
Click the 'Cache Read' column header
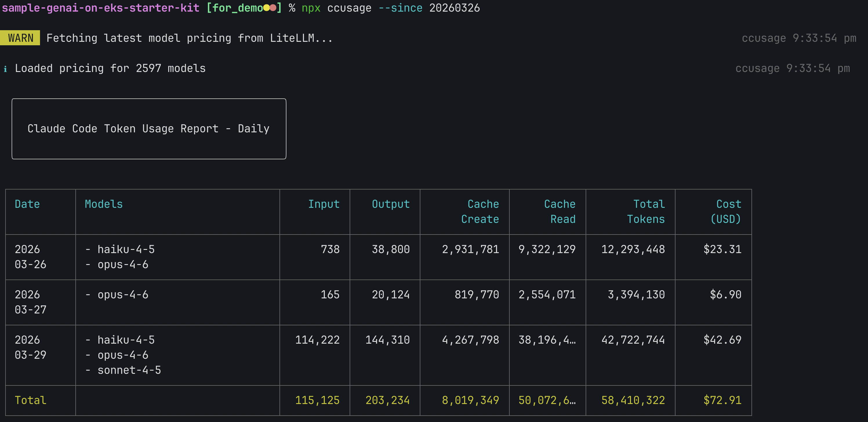pyautogui.click(x=560, y=212)
